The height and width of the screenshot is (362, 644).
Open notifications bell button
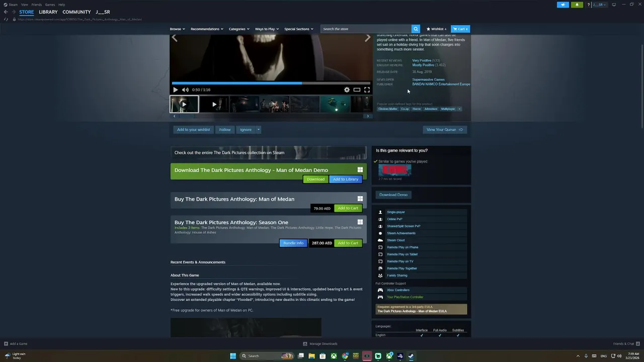pos(577,5)
